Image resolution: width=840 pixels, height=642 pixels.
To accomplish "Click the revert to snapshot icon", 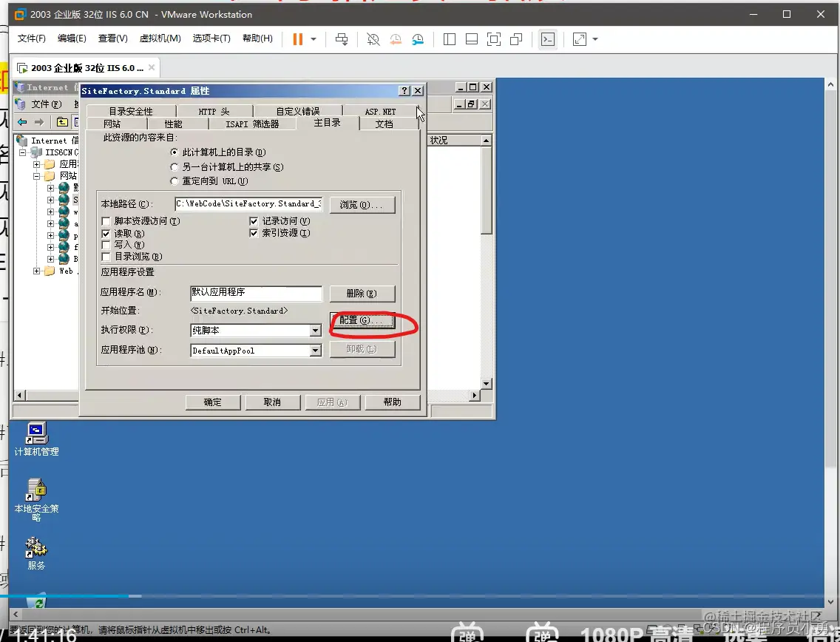I will tap(396, 39).
